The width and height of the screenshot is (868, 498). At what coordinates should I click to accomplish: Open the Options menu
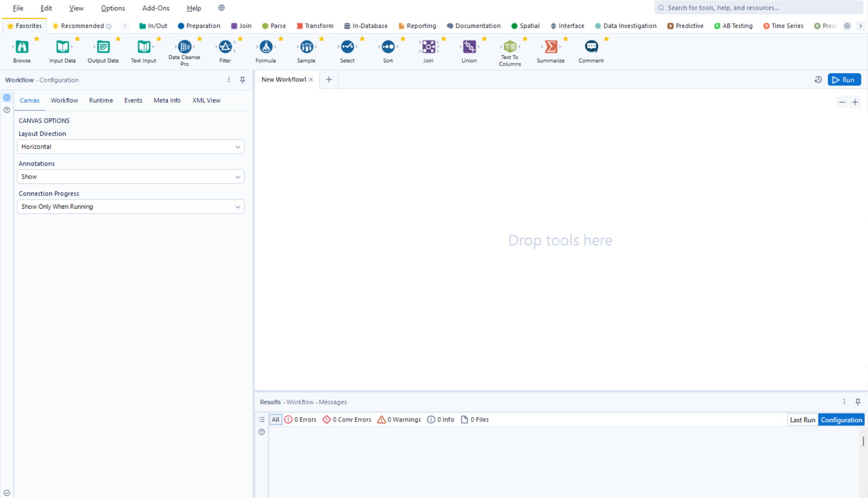(113, 8)
